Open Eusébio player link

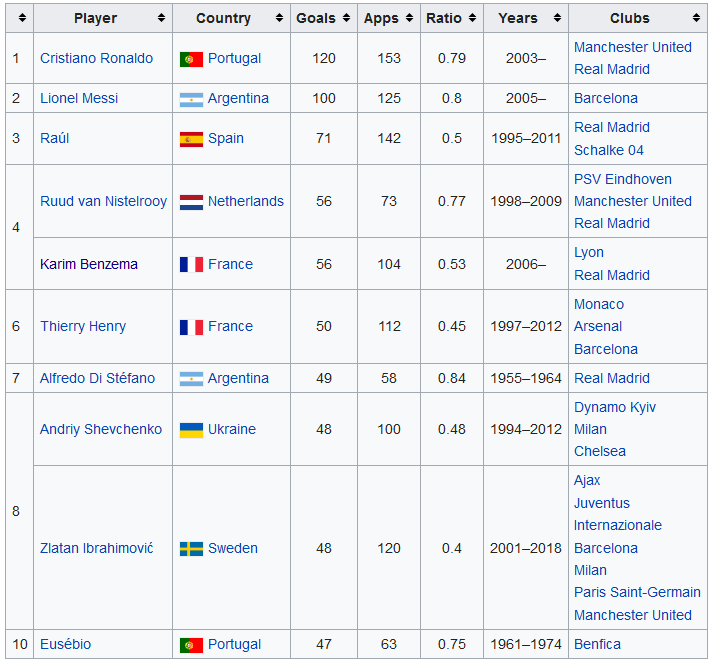point(65,644)
